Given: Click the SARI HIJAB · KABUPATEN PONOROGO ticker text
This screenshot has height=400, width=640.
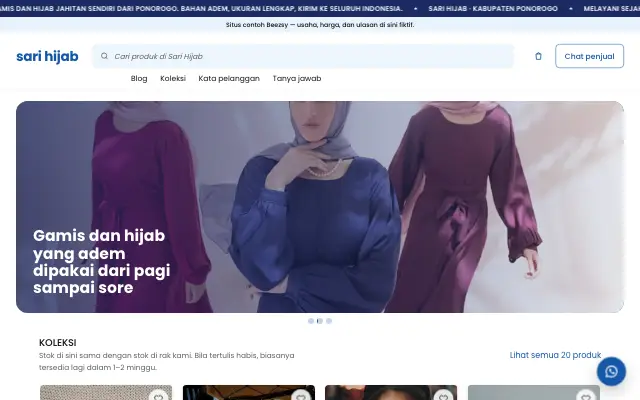Looking at the screenshot, I should pos(493,9).
